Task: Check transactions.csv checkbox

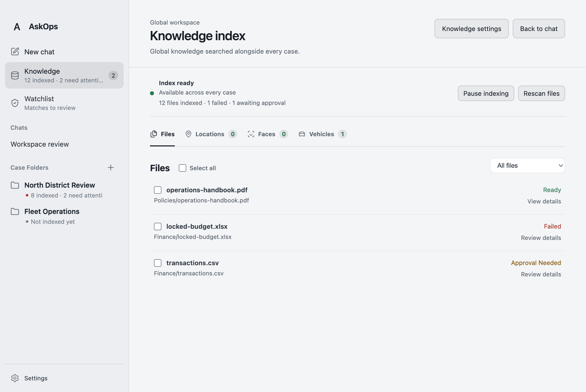Action: [x=158, y=263]
